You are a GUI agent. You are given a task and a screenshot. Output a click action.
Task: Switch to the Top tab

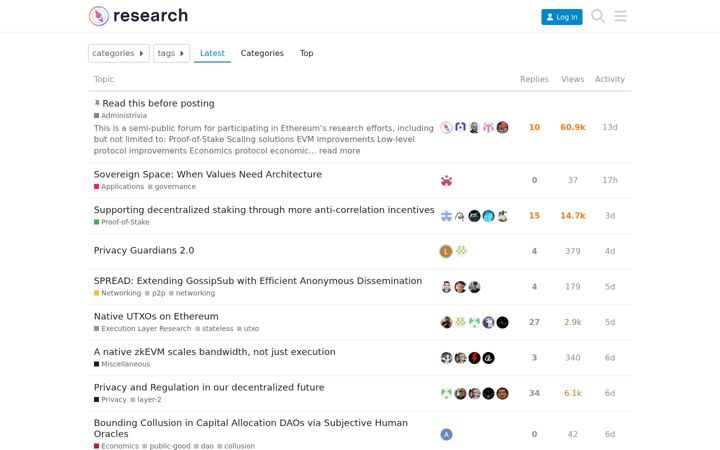pyautogui.click(x=306, y=53)
